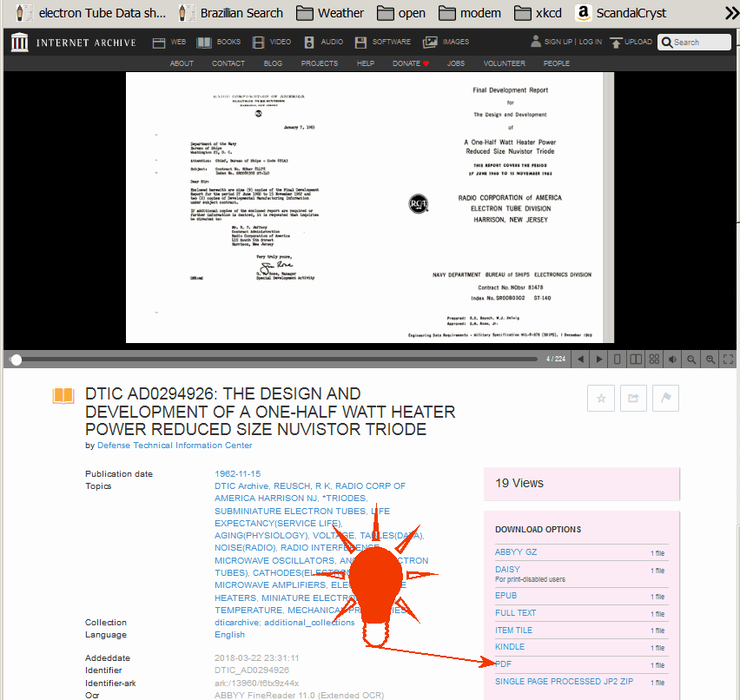The height and width of the screenshot is (700, 740).
Task: Toggle fullscreen book reader
Action: point(728,360)
